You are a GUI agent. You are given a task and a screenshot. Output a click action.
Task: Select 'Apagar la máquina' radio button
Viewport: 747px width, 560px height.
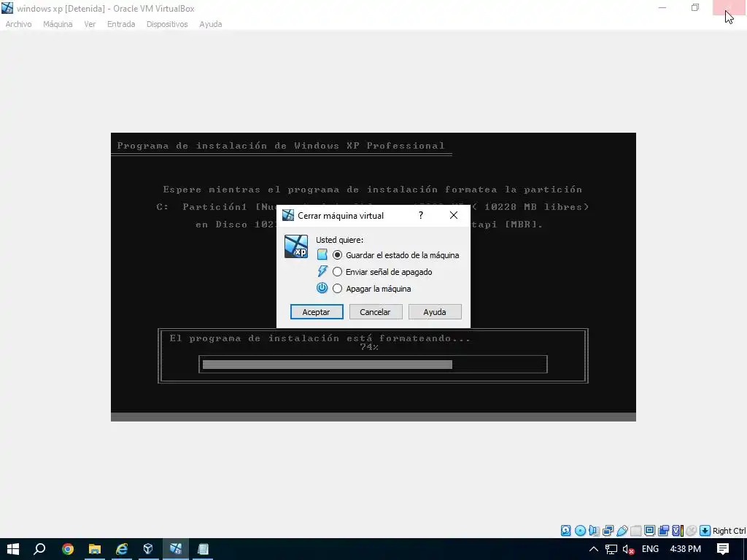point(337,289)
